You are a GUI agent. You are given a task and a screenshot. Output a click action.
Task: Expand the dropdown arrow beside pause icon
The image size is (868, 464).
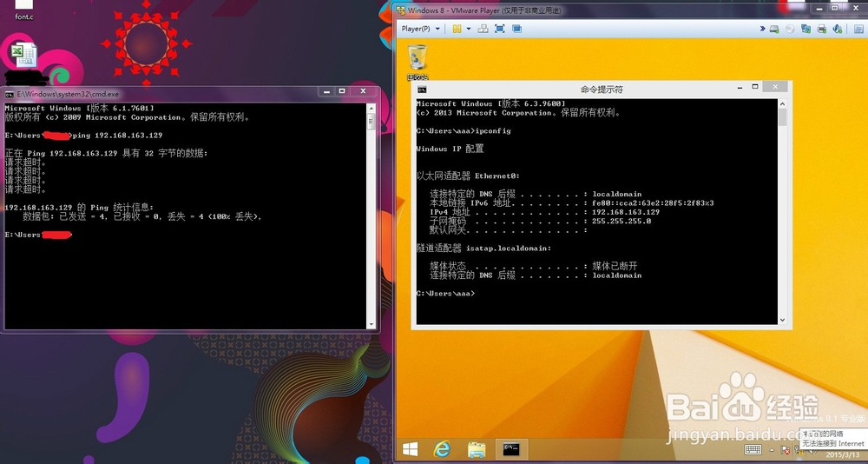[469, 29]
